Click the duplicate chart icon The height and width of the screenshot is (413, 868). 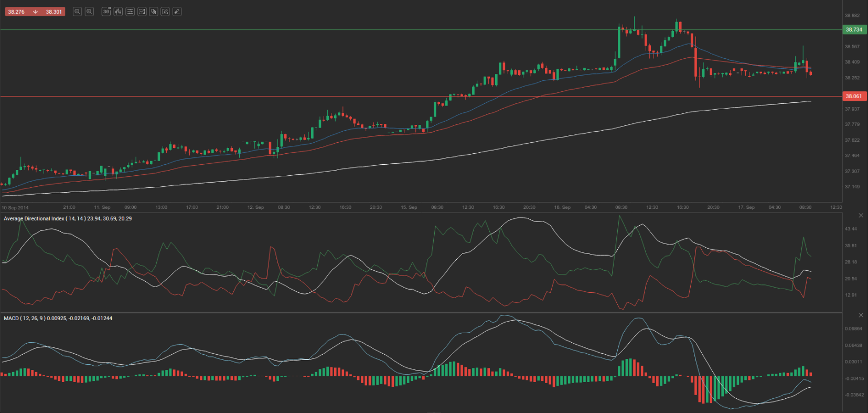pos(154,12)
